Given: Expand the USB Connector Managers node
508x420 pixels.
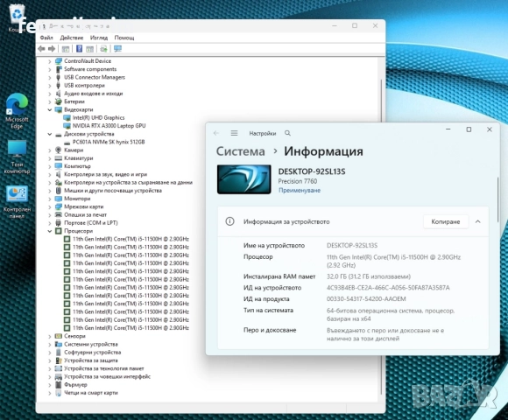Looking at the screenshot, I should 50,77.
